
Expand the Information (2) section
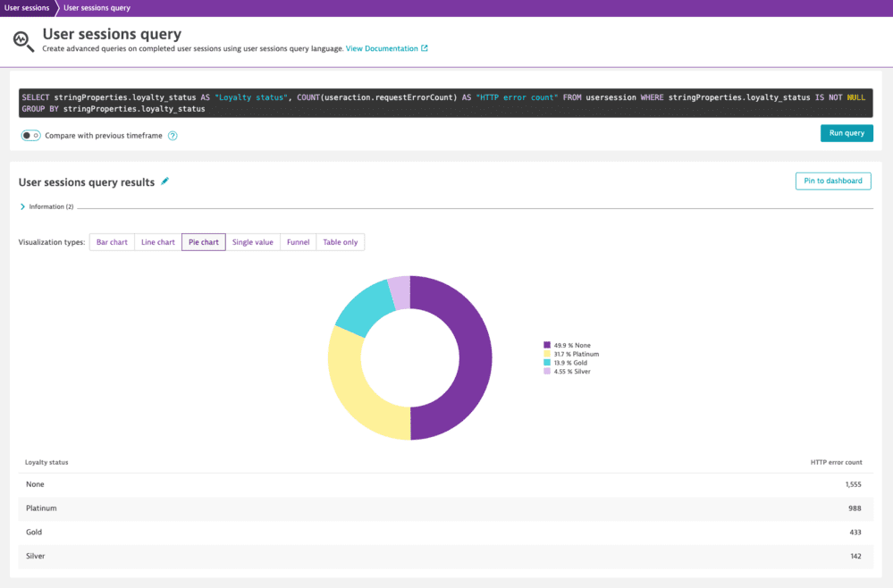click(22, 206)
